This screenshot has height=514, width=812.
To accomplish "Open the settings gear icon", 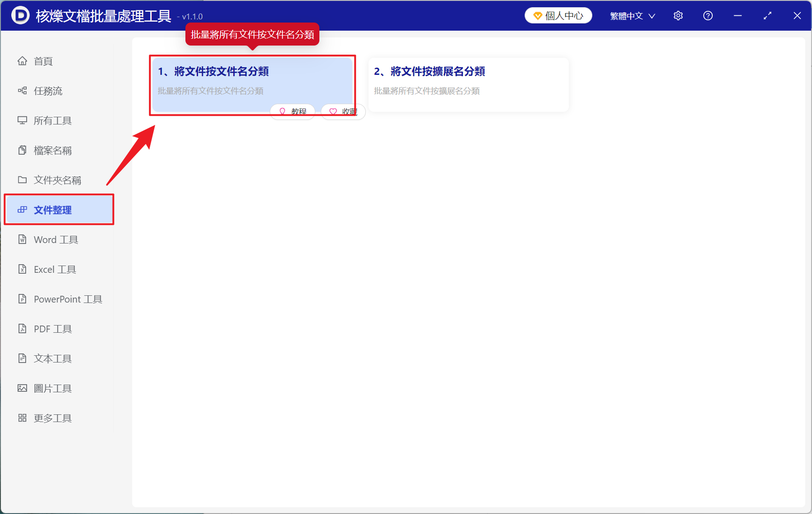I will coord(678,15).
